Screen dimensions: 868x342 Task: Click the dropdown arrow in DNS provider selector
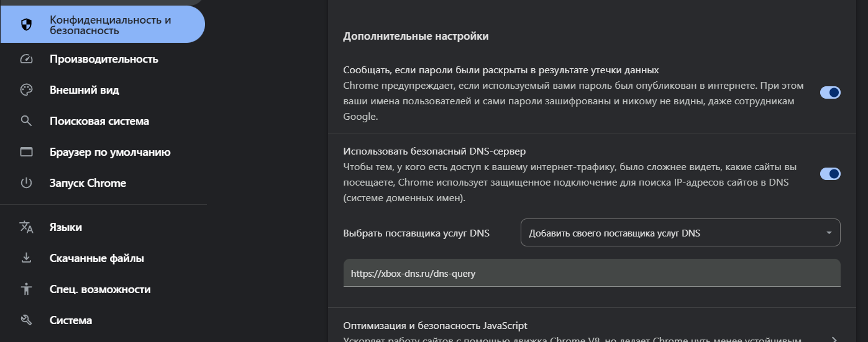pos(829,233)
